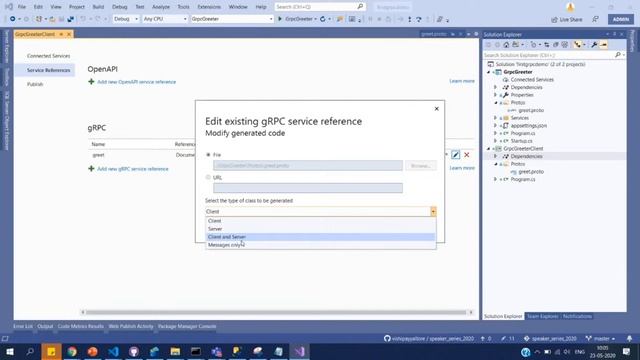The width and height of the screenshot is (640, 360).
Task: Open Chrome from the taskbar
Action: tap(72, 351)
